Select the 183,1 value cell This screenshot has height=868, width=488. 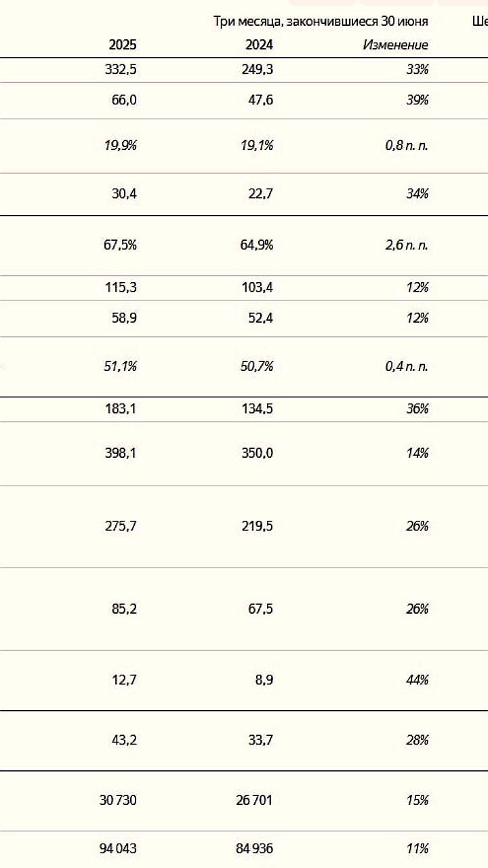point(123,409)
